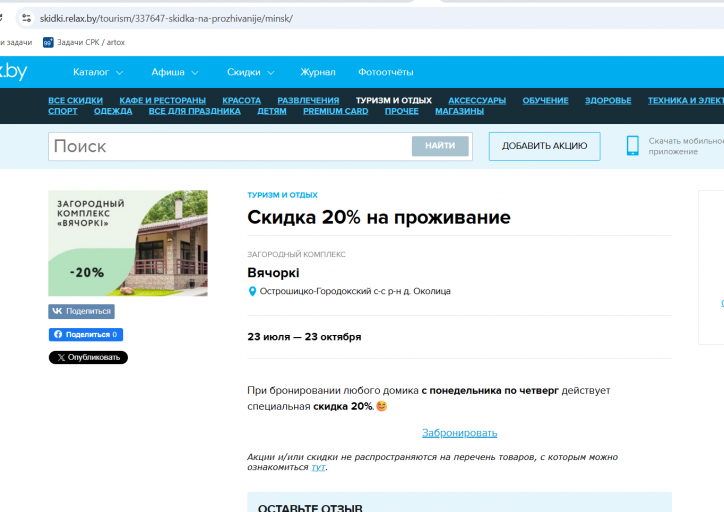
Task: Click the ДОБАВИТЬ АКЦИЮ button
Action: pyautogui.click(x=544, y=146)
